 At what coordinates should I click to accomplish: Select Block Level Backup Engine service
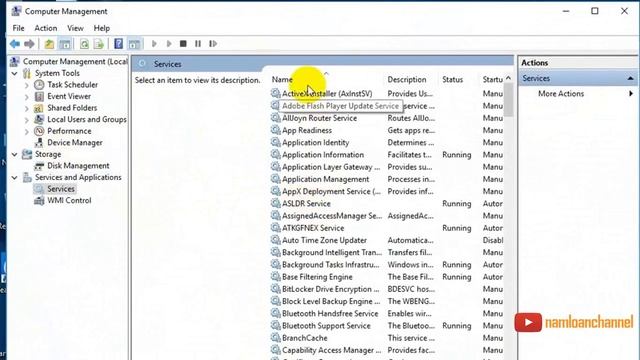pos(331,301)
